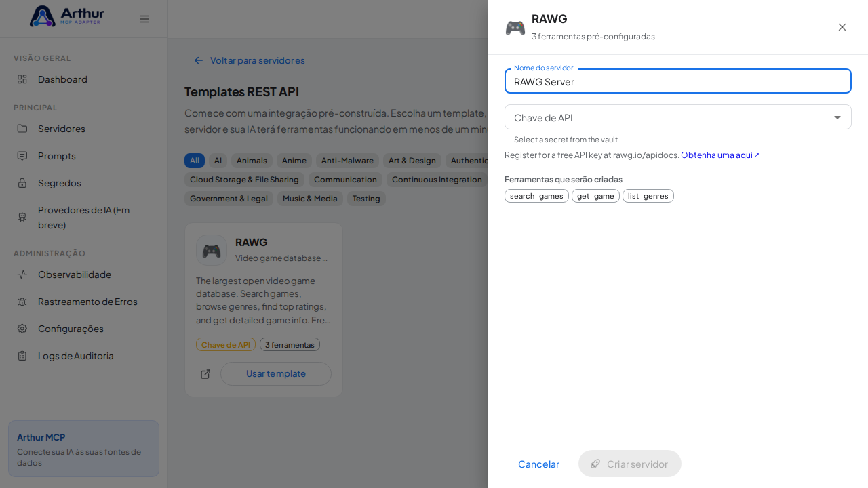868x488 pixels.
Task: Select the All category filter
Action: tap(195, 161)
